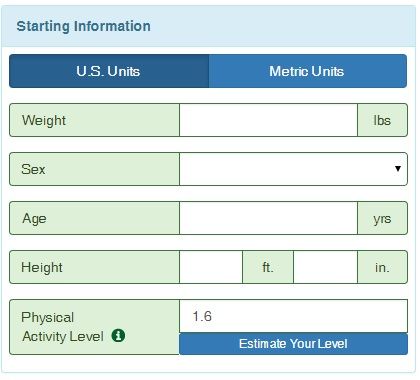420x380 pixels.
Task: Click the Physical Activity Level value field
Action: (x=293, y=316)
